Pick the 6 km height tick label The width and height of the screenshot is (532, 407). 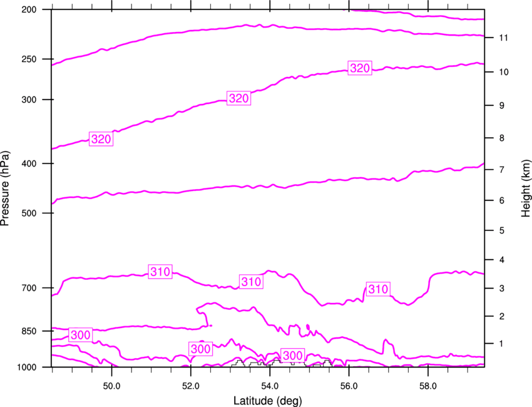(x=501, y=200)
